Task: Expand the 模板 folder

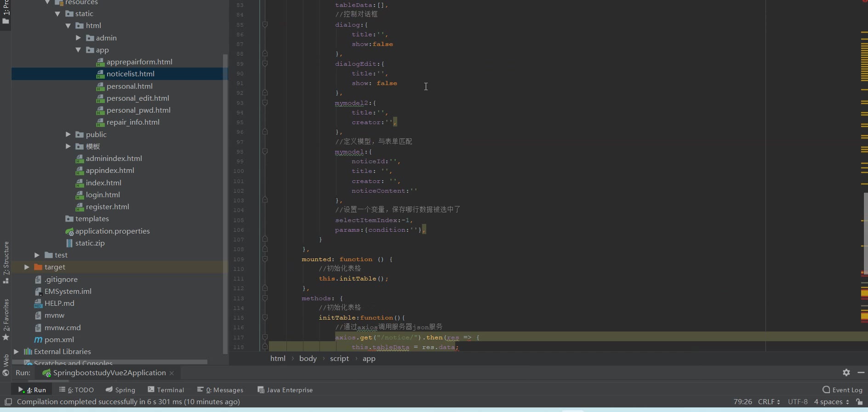Action: (68, 146)
